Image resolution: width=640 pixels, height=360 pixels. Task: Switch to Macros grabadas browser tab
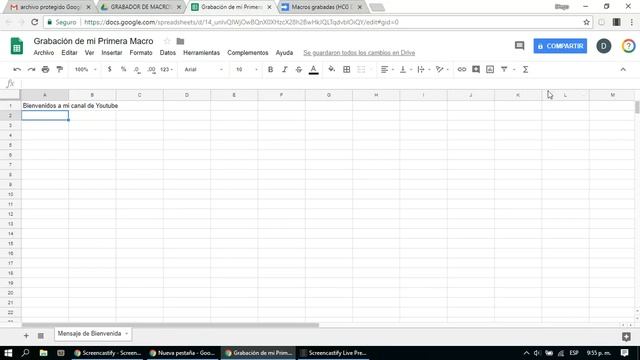pos(322,7)
